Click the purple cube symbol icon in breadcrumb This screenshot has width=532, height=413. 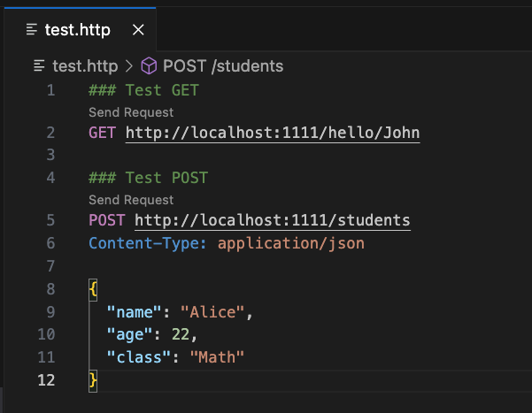(149, 65)
